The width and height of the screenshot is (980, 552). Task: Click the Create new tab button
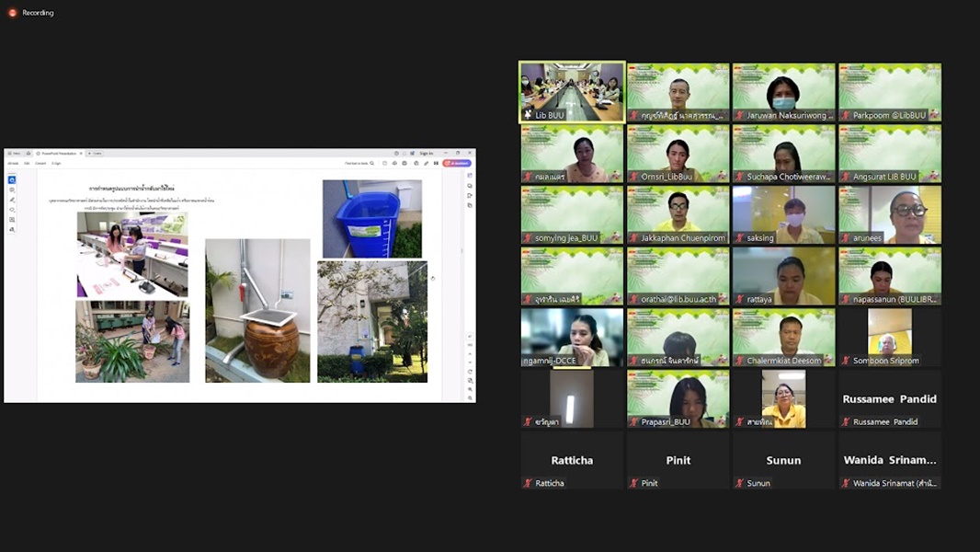pos(96,153)
